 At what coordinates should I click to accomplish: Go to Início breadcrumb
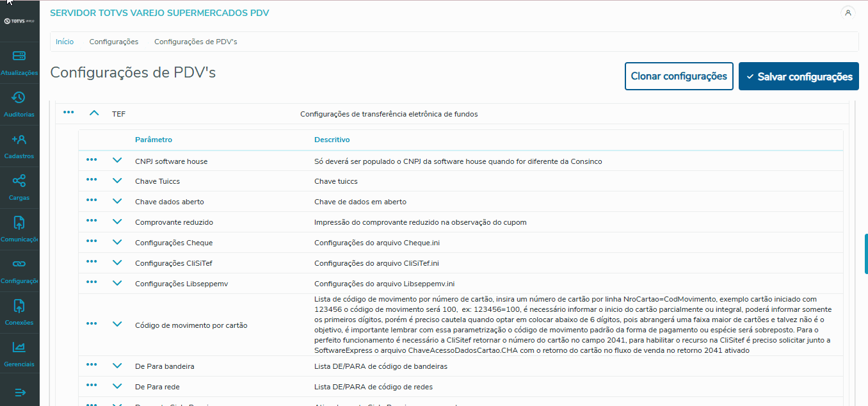pyautogui.click(x=65, y=42)
